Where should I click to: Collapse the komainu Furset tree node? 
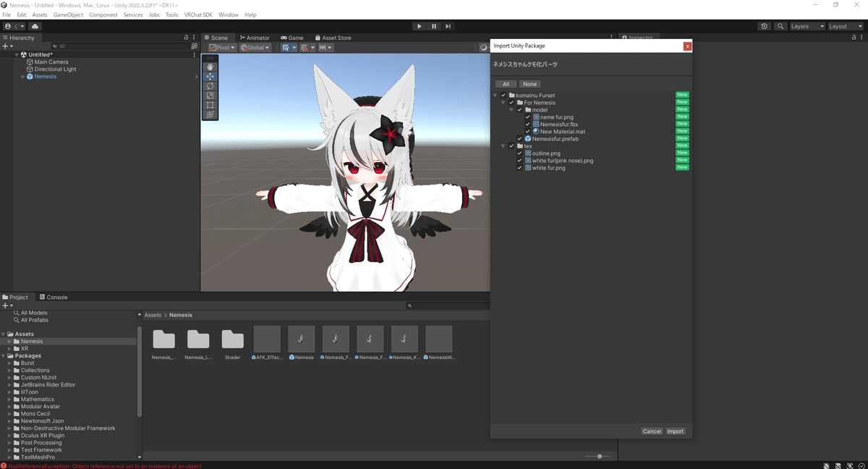click(x=495, y=96)
